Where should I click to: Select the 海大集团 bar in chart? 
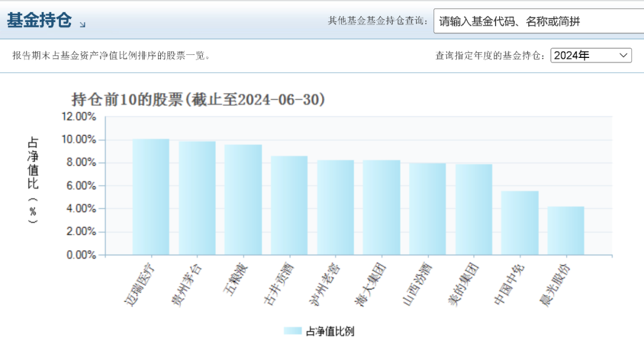coord(382,208)
